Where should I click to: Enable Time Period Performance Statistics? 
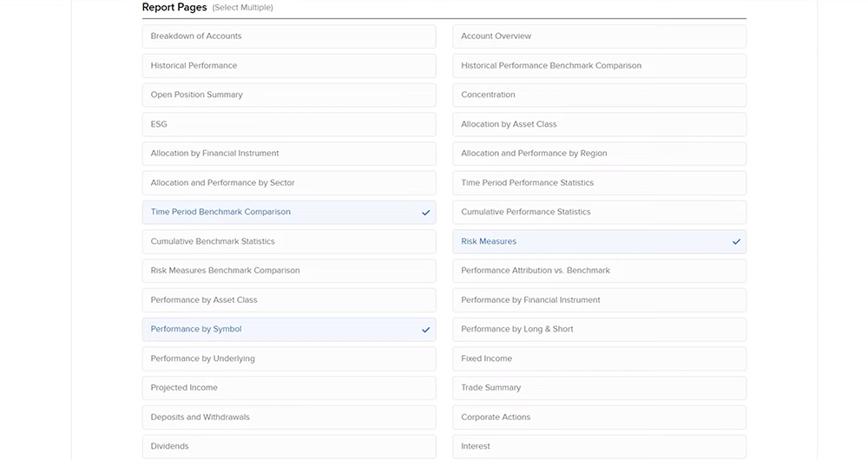[599, 183]
